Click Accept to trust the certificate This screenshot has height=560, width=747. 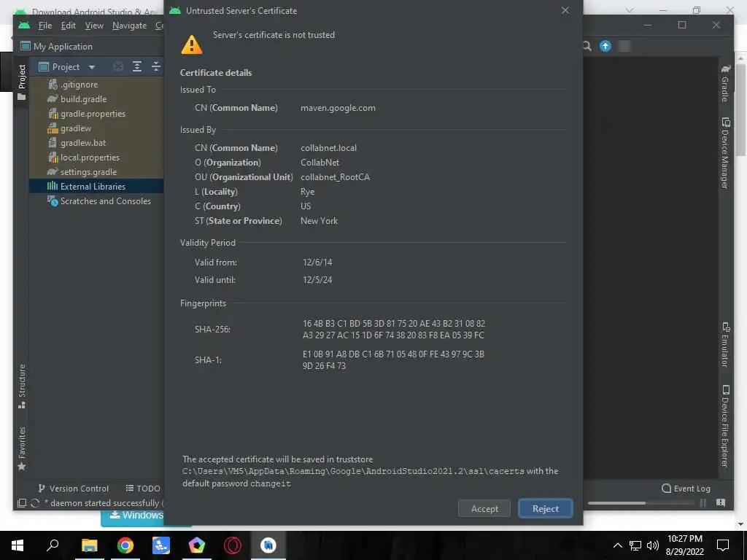point(484,508)
